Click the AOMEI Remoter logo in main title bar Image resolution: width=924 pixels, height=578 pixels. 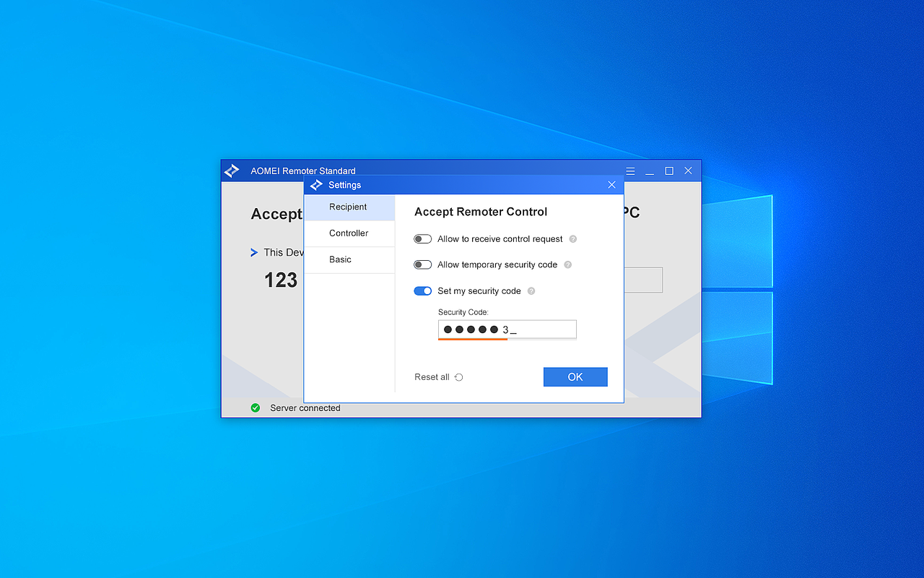(x=232, y=171)
